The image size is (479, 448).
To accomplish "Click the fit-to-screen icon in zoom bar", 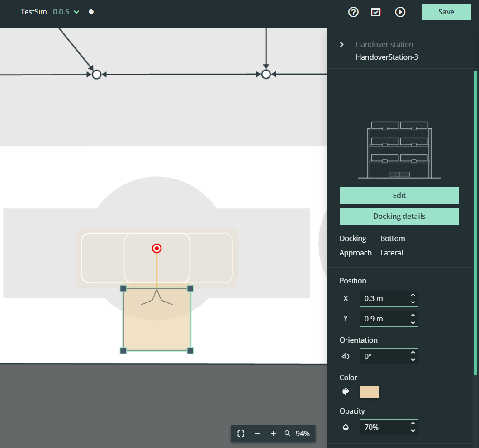I will tap(241, 434).
